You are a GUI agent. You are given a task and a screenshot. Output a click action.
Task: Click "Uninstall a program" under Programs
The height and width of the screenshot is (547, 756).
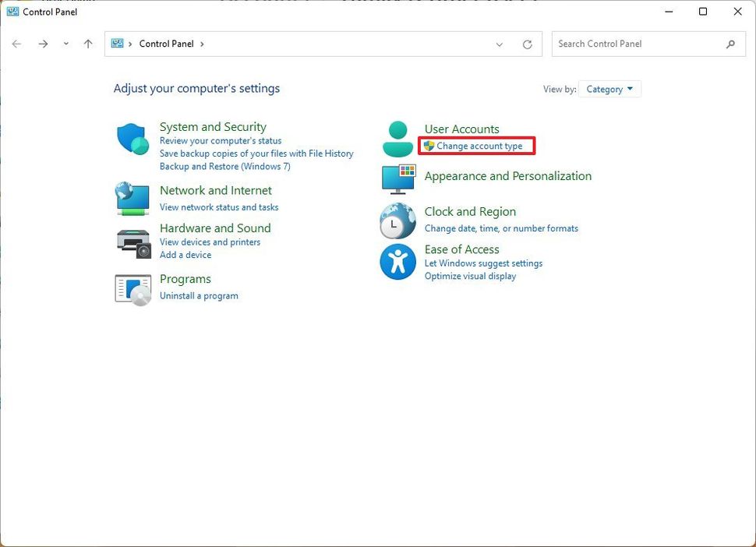pos(199,295)
